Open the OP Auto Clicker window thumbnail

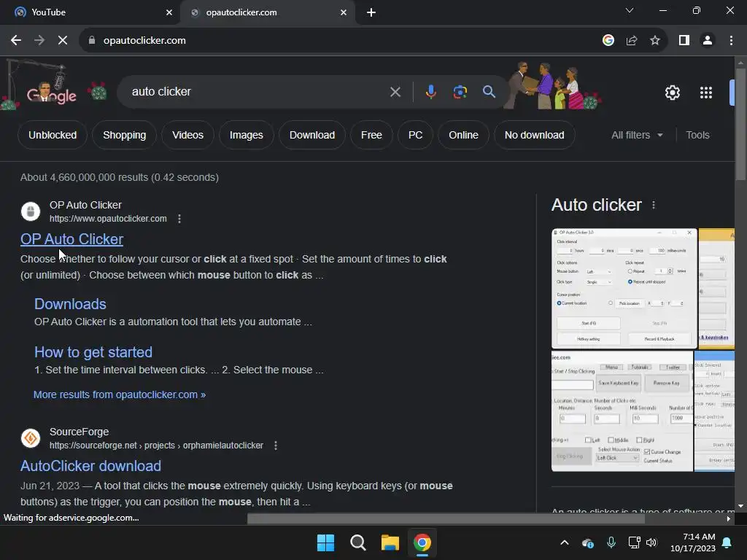[x=624, y=289]
